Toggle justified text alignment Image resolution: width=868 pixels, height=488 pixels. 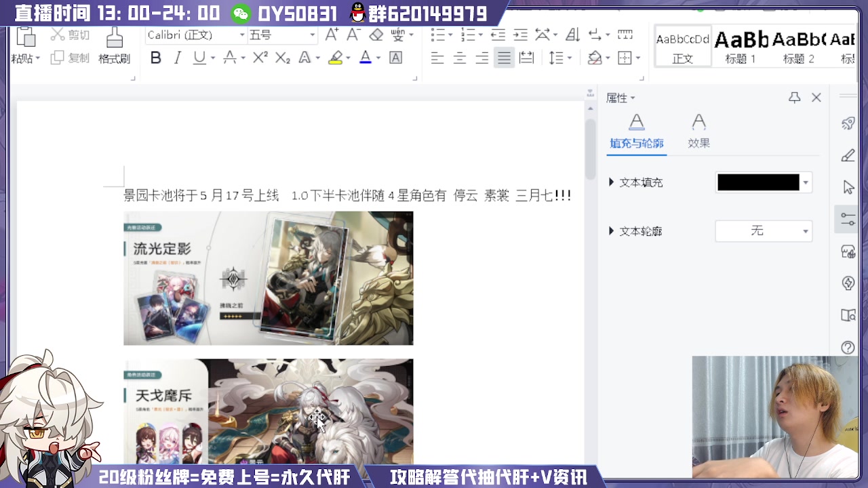[504, 58]
